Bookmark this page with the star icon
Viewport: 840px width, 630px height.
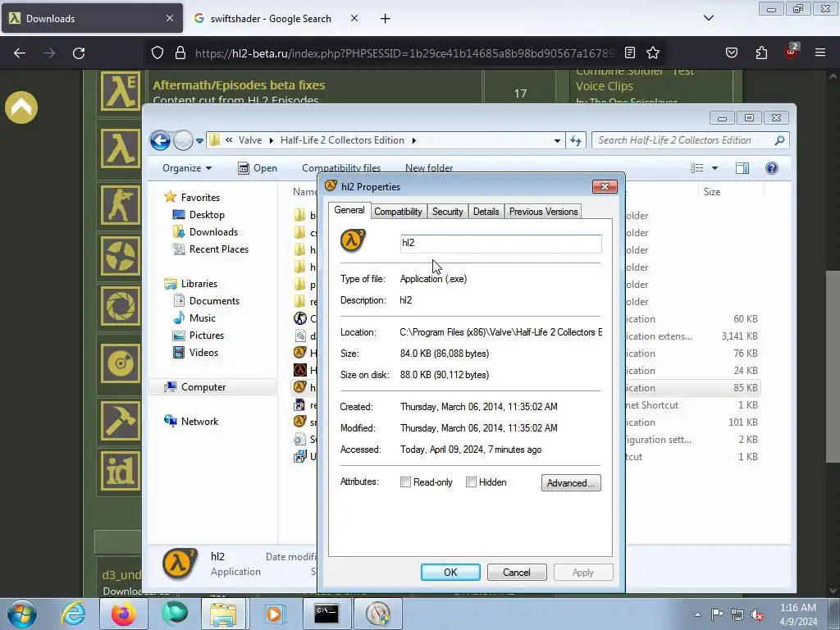coord(652,52)
